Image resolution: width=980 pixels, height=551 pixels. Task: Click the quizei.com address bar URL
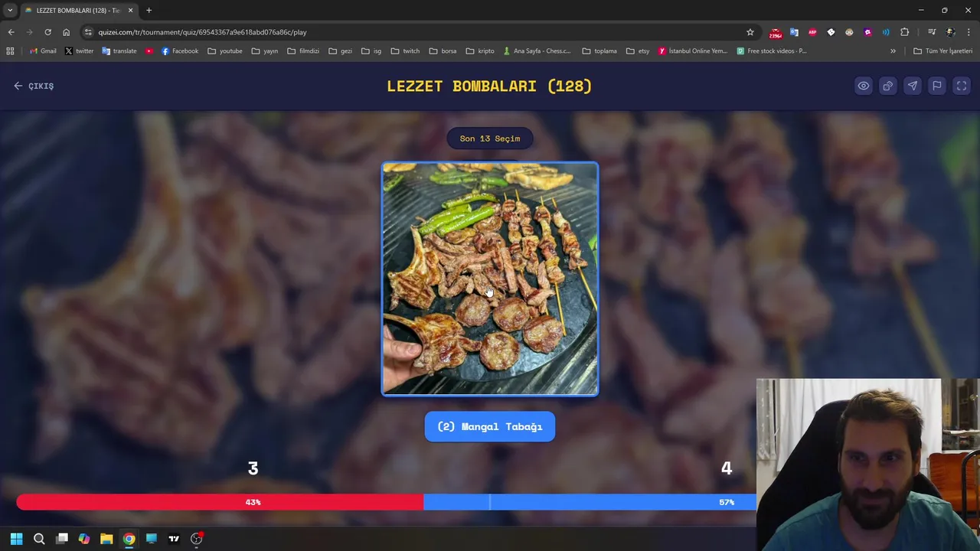coord(202,32)
